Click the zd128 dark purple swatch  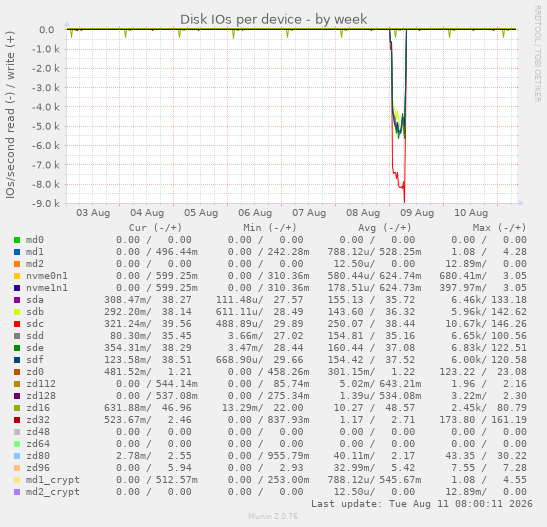17,396
